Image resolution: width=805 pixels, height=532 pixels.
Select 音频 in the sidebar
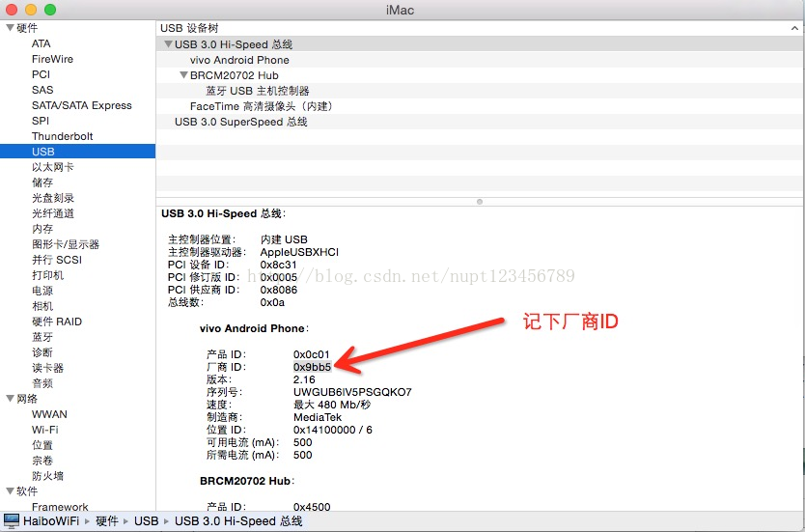[x=42, y=383]
